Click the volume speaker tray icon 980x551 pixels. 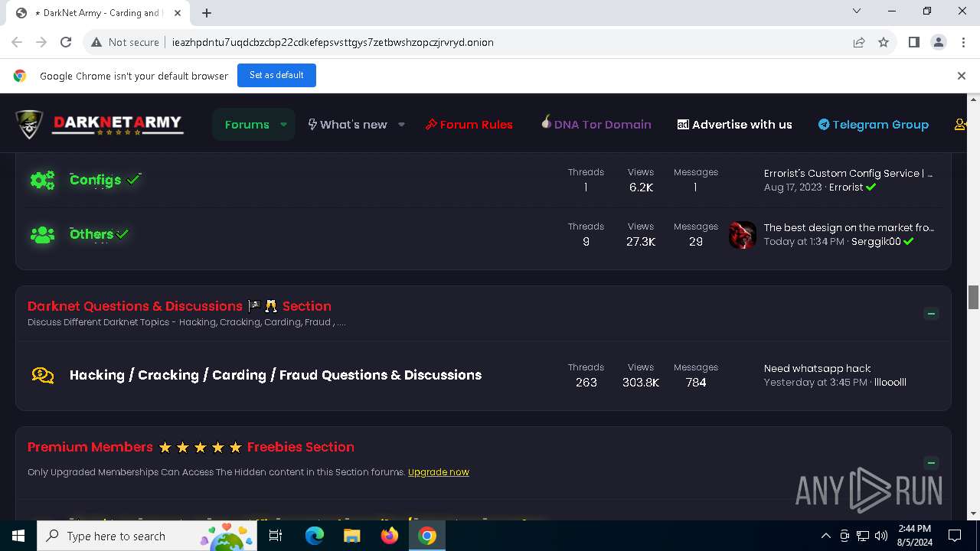[x=881, y=536]
